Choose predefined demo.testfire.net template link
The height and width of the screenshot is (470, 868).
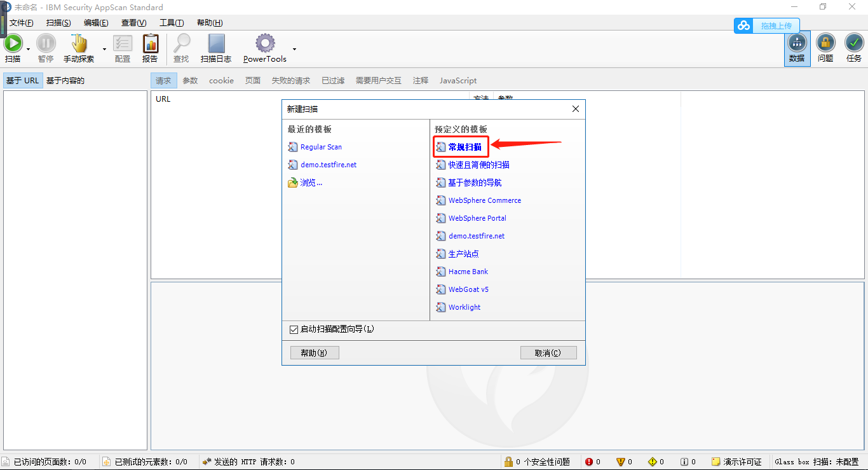[477, 236]
